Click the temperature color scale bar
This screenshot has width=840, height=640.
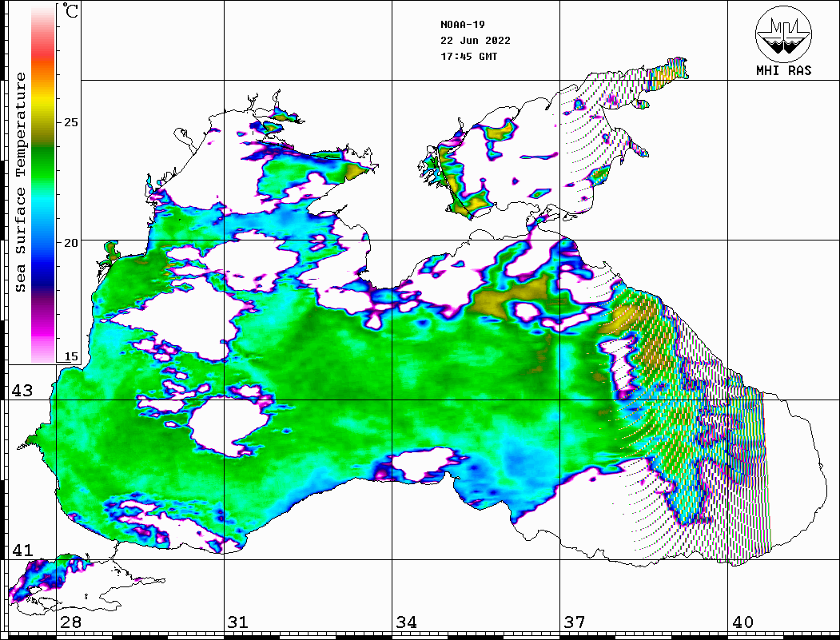pos(43,183)
